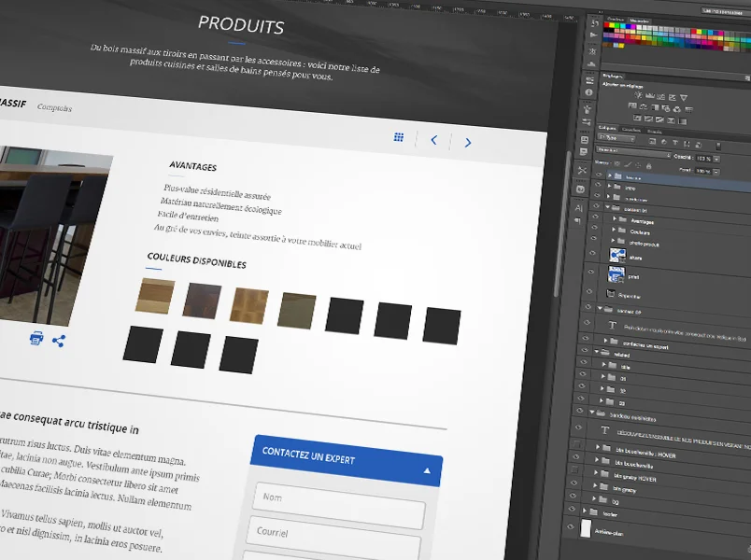
Task: Expand the 'intro' layer group arrow
Action: point(610,186)
